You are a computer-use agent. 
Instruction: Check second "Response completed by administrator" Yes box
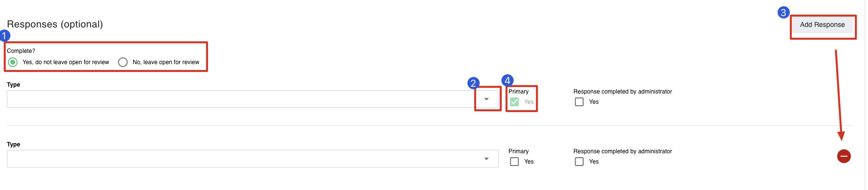[x=579, y=162]
